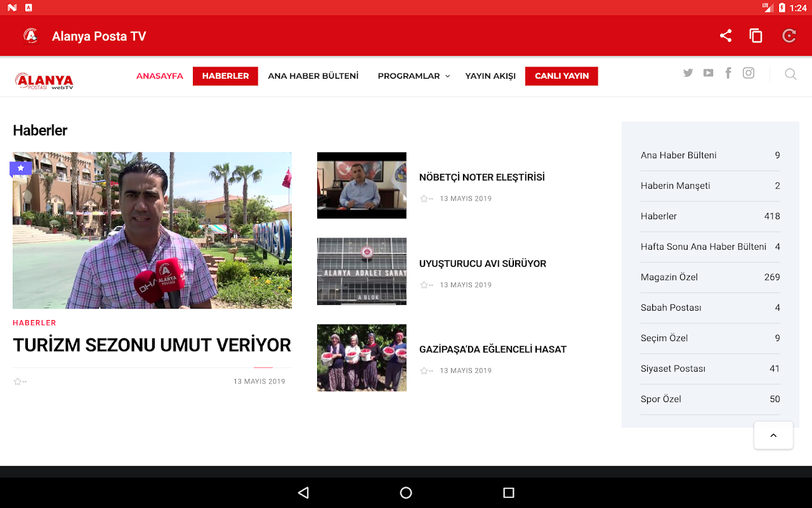Open the Haberin Manşeti sidebar category
The image size is (812, 508).
[x=710, y=186]
